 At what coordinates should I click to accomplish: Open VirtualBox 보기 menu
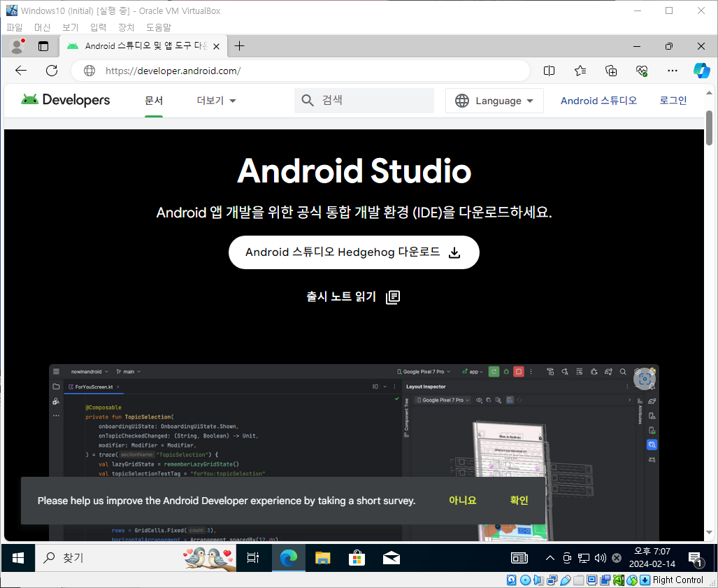[70, 27]
